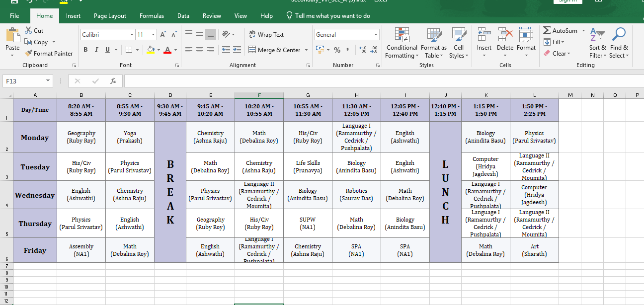644x305 pixels.
Task: Apply yellow fill color bucket
Action: (x=151, y=50)
